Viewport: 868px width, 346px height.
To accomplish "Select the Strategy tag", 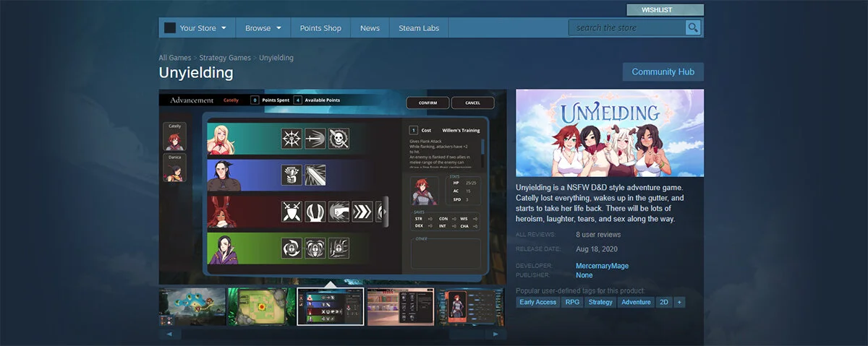I will [x=600, y=302].
